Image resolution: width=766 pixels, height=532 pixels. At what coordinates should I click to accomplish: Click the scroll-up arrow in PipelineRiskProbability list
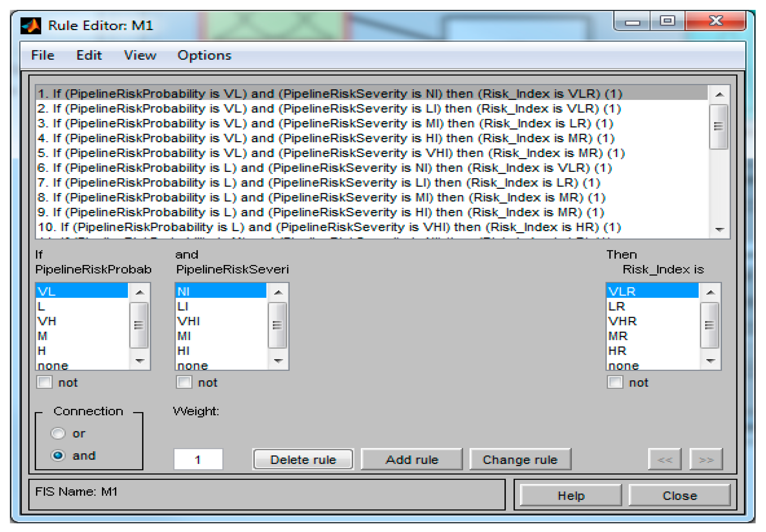(140, 293)
